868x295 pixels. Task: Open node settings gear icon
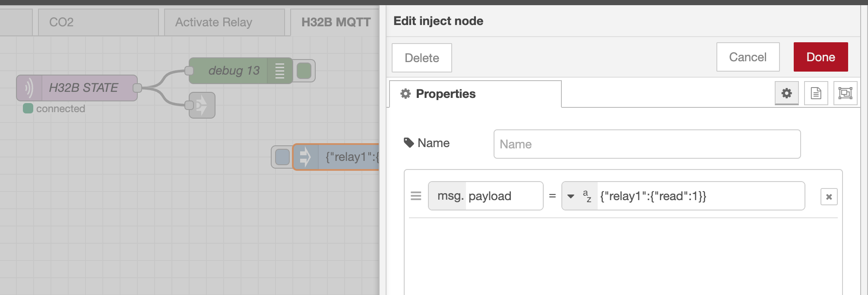(786, 93)
